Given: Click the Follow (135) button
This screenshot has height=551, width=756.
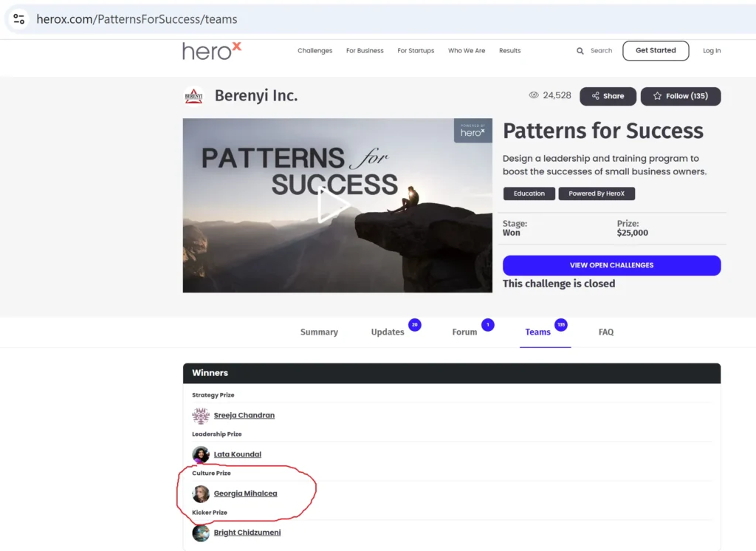Looking at the screenshot, I should (681, 96).
